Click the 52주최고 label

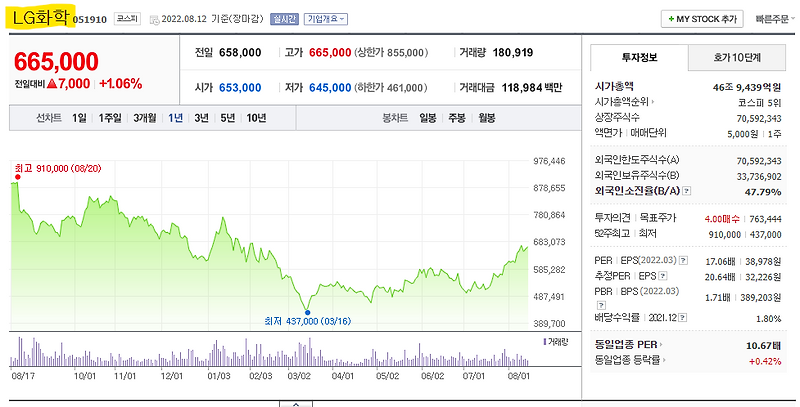tap(612, 234)
